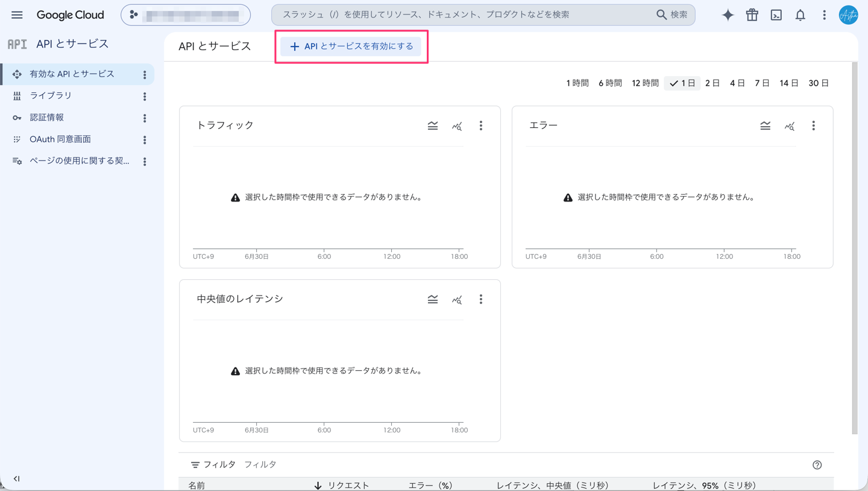The image size is (868, 491).
Task: Click the ライブラリ grid icon in sidebar
Action: [17, 96]
